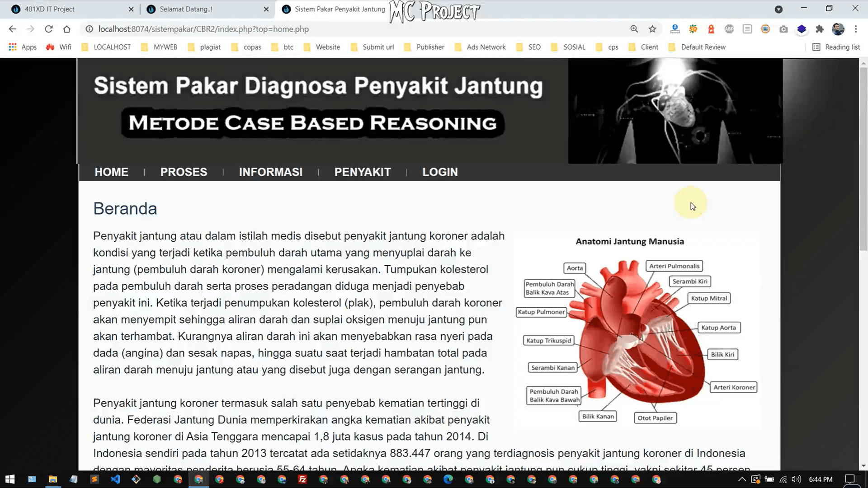The image size is (868, 488).
Task: Click the scrollbar down arrow
Action: [863, 466]
